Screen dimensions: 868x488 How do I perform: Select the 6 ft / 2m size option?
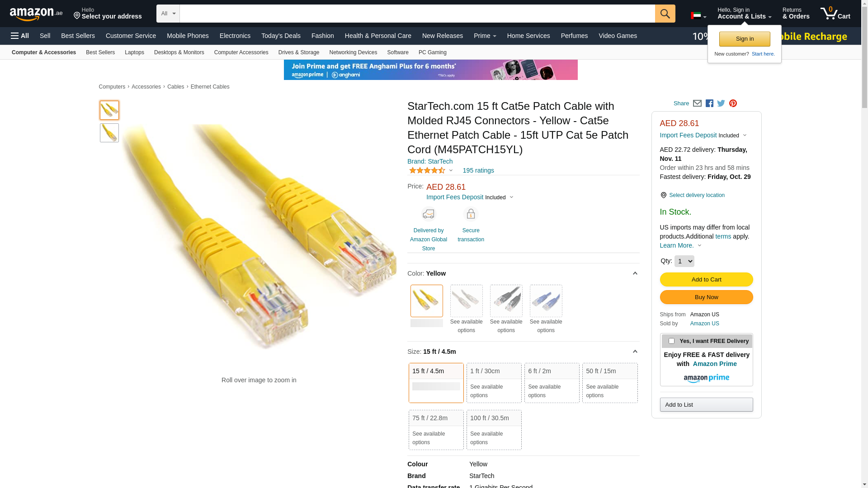552,382
